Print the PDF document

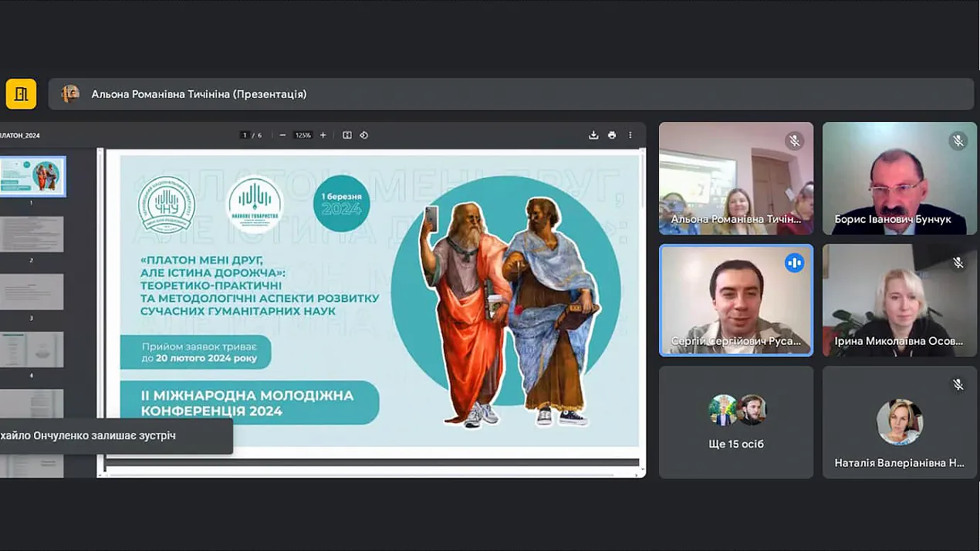612,135
